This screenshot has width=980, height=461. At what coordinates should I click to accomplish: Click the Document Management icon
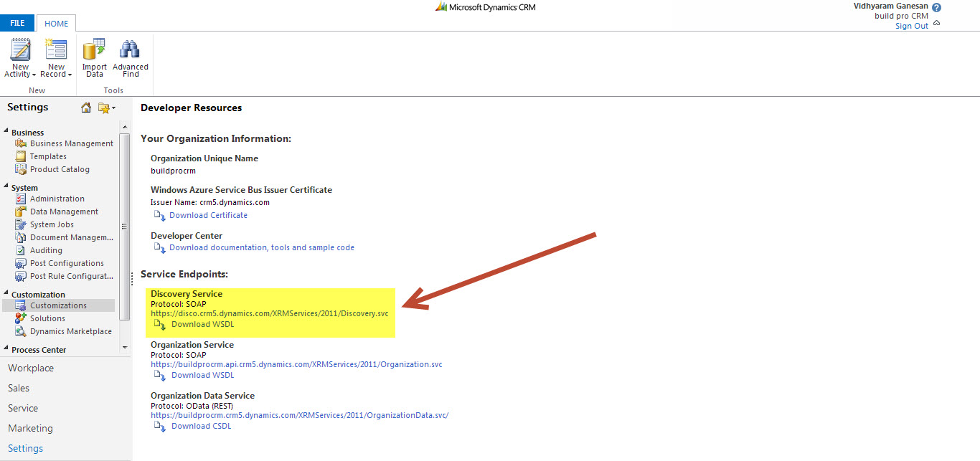(21, 237)
